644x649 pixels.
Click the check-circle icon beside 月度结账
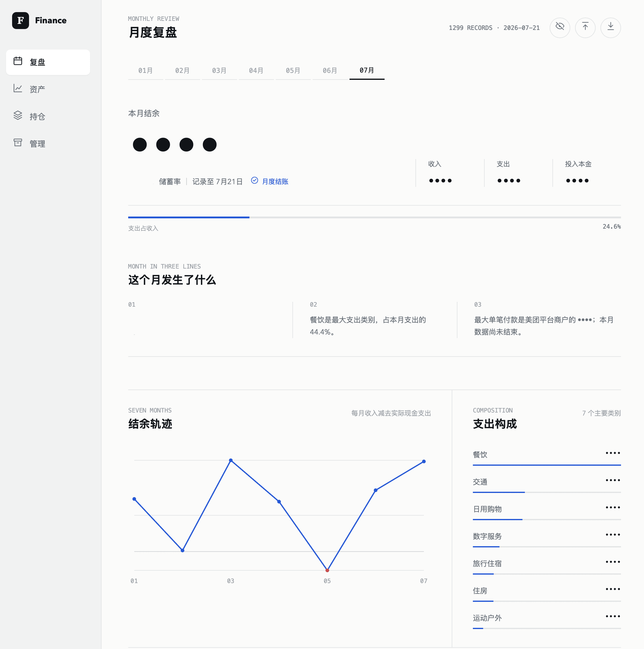pyautogui.click(x=255, y=181)
